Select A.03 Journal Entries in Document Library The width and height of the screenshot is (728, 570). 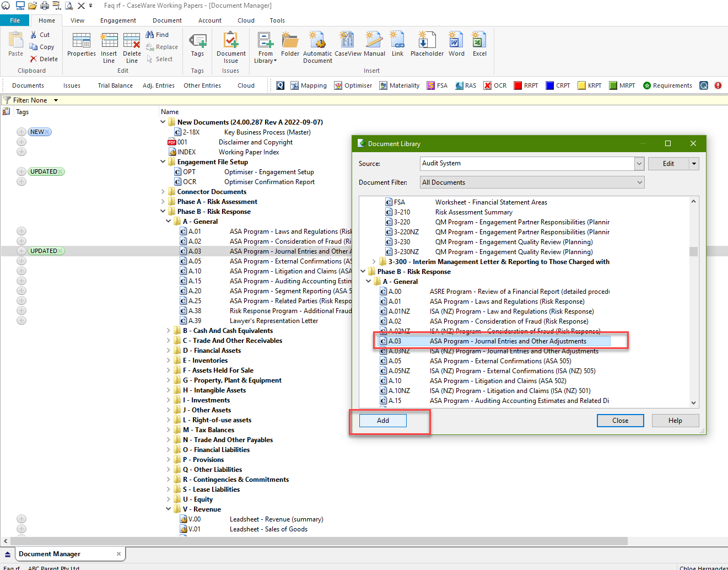point(494,341)
